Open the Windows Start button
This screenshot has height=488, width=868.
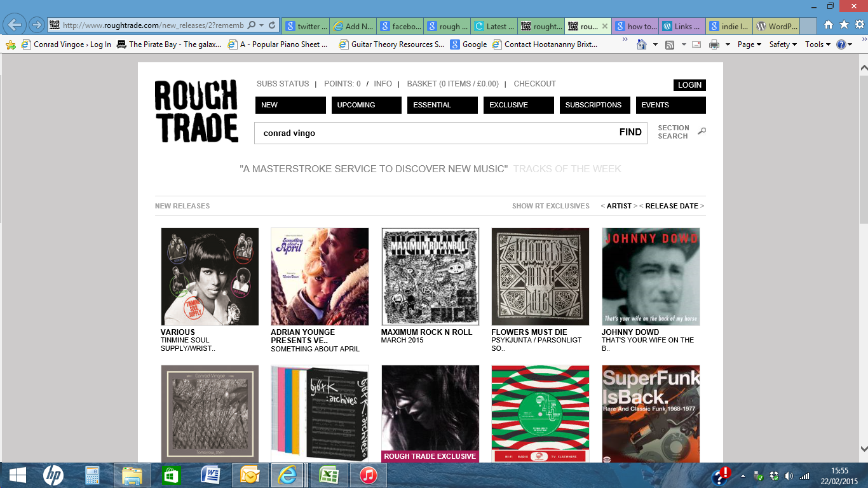(18, 475)
